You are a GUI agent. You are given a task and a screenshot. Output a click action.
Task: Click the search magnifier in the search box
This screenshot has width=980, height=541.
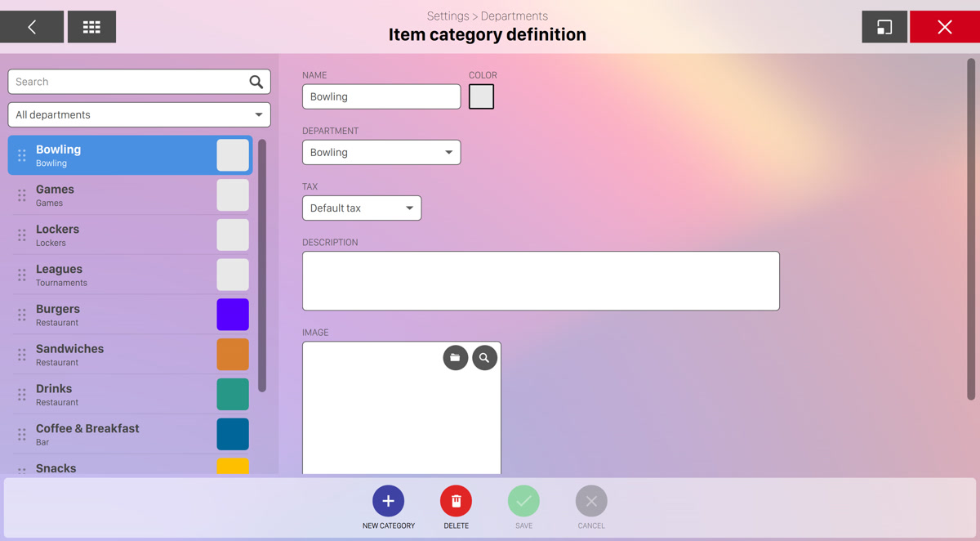(256, 82)
